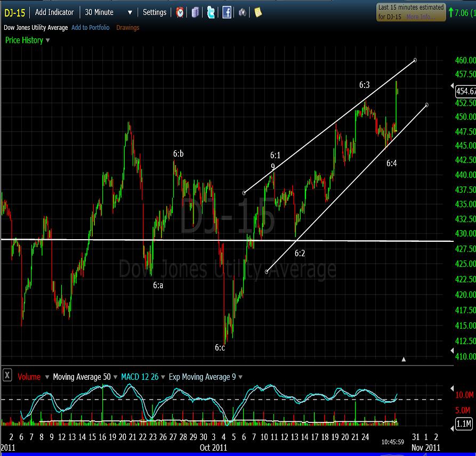
Task: Click the 10:45:59 timestamp
Action: (x=393, y=442)
